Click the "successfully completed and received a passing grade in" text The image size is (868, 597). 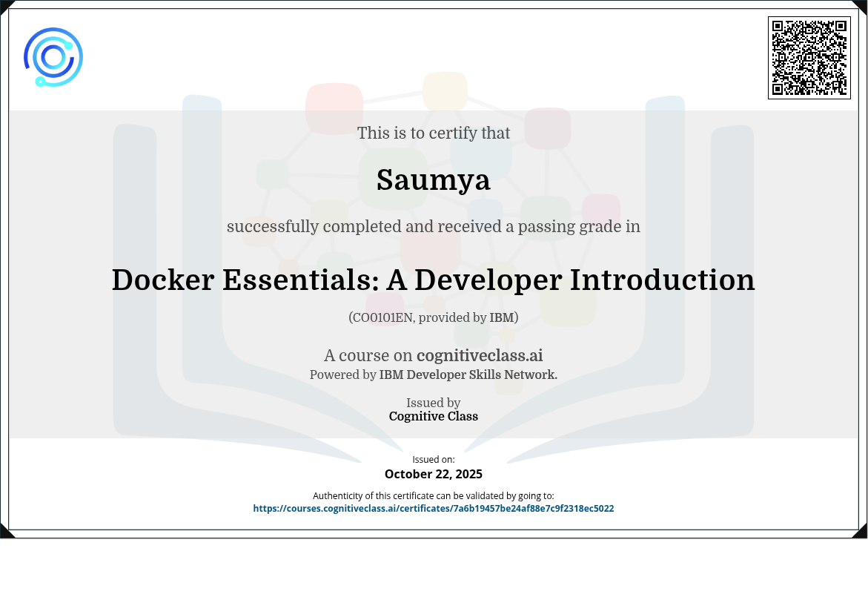pyautogui.click(x=434, y=226)
